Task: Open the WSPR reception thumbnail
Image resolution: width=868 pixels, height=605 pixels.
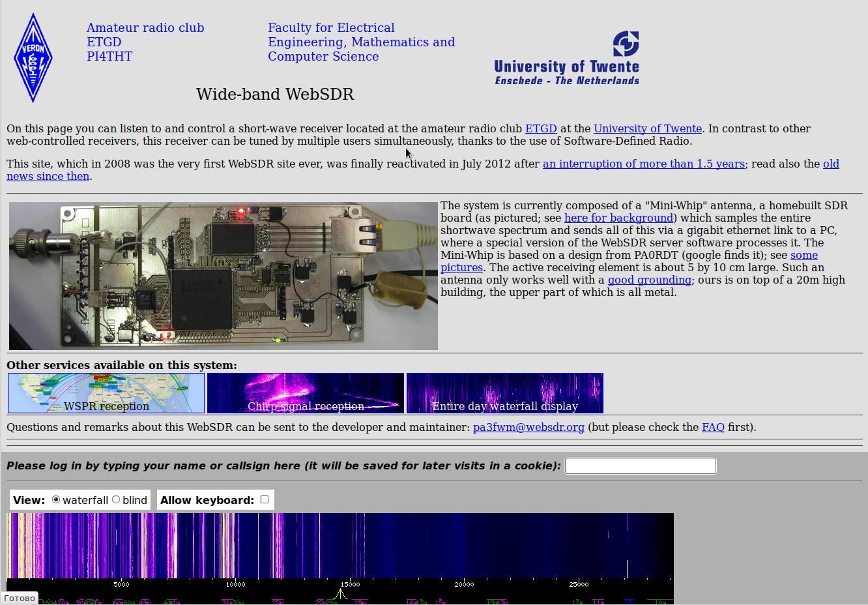Action: pyautogui.click(x=106, y=393)
